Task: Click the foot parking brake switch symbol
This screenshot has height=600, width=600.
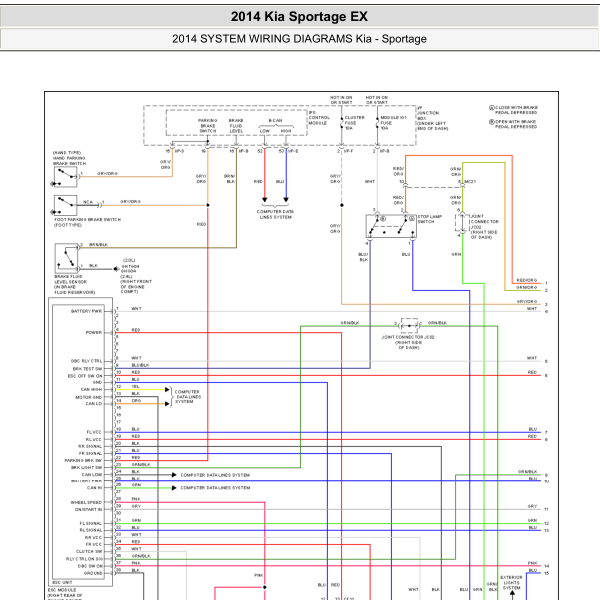Action: click(x=66, y=205)
